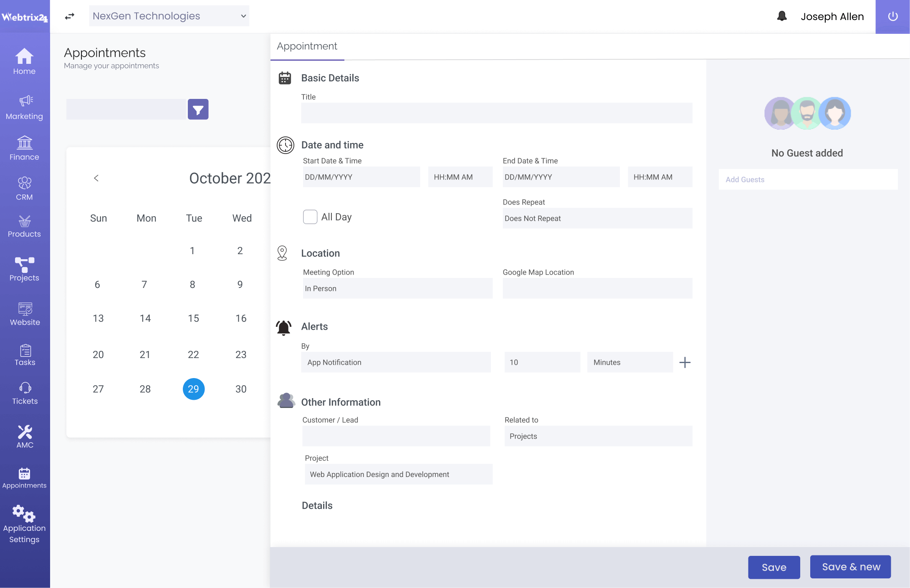Enable the All Day checkbox
Viewport: 910px width, 588px height.
[310, 217]
